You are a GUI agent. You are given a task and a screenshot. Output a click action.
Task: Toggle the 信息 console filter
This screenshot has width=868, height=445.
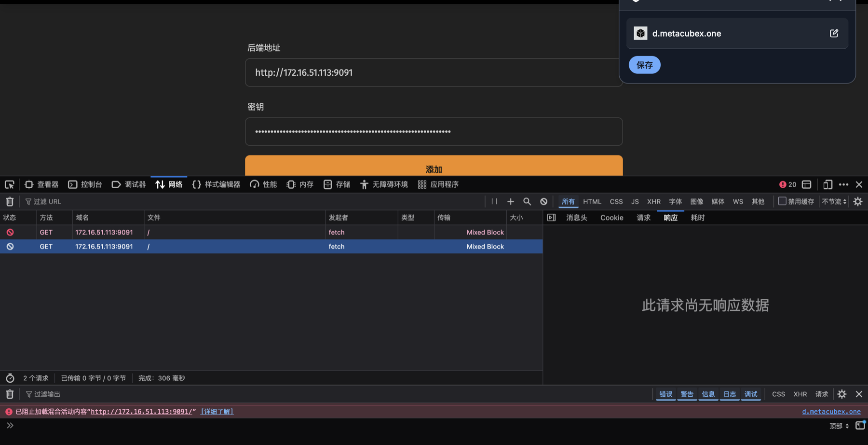(x=708, y=394)
